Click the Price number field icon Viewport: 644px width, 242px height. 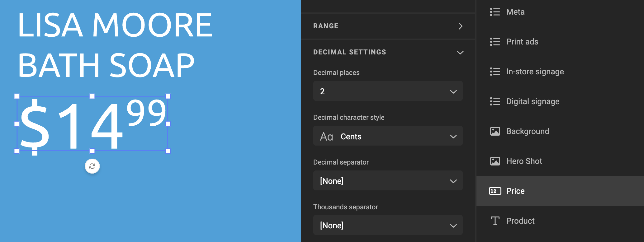(495, 191)
